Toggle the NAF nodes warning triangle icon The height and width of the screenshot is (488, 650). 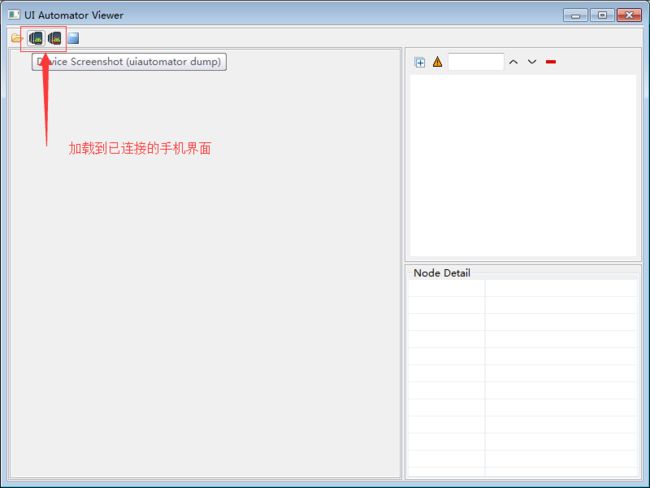437,62
